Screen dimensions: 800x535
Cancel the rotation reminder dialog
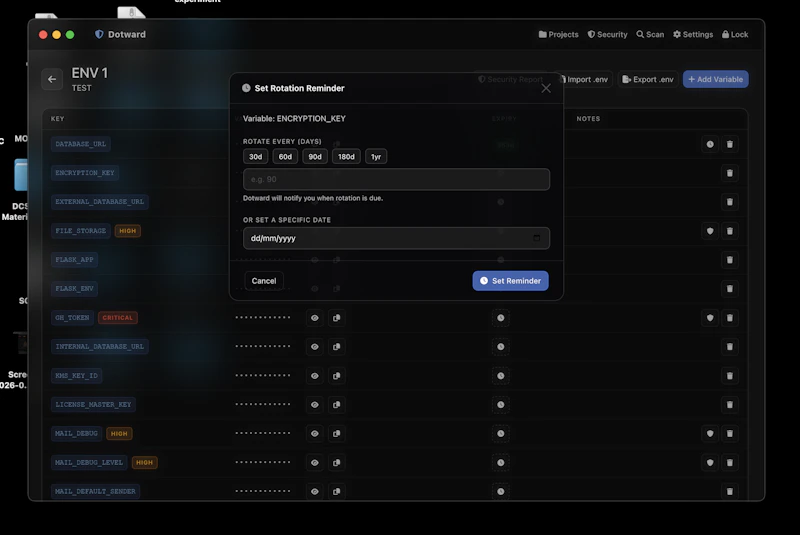click(x=264, y=281)
